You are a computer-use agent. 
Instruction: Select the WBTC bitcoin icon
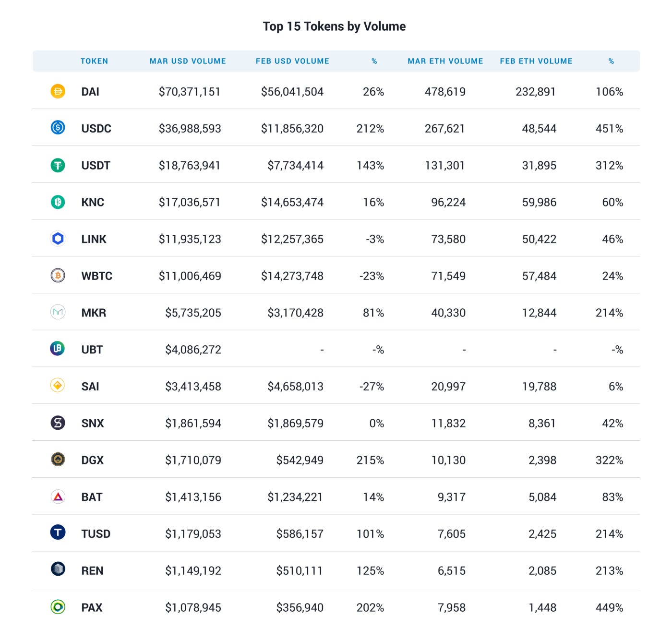(58, 275)
